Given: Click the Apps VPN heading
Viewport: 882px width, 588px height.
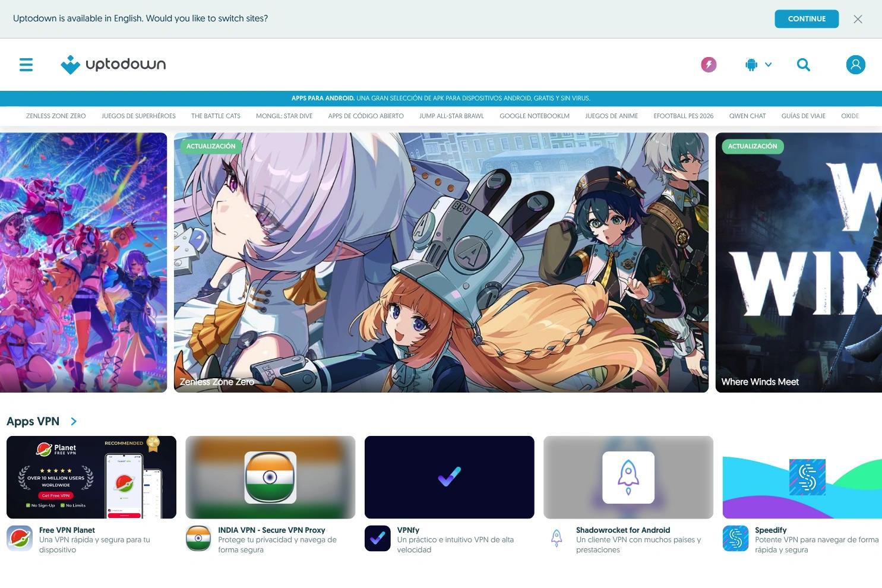Looking at the screenshot, I should click(33, 421).
